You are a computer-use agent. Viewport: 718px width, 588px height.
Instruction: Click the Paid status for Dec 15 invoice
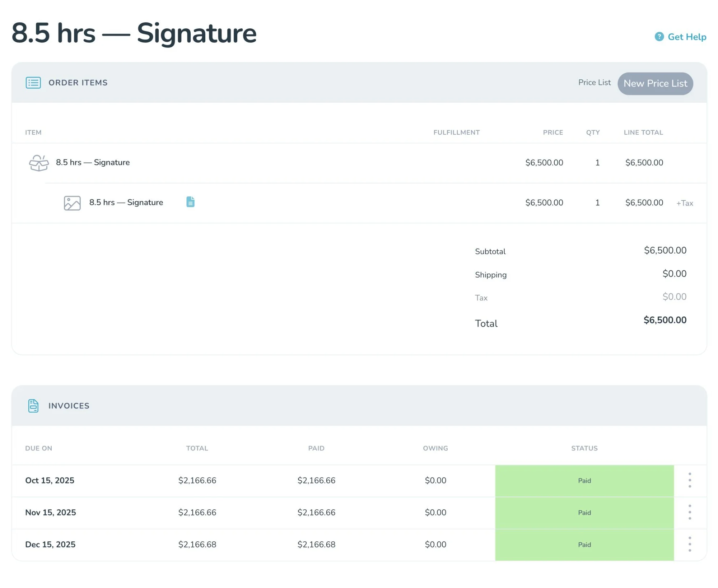[584, 545]
